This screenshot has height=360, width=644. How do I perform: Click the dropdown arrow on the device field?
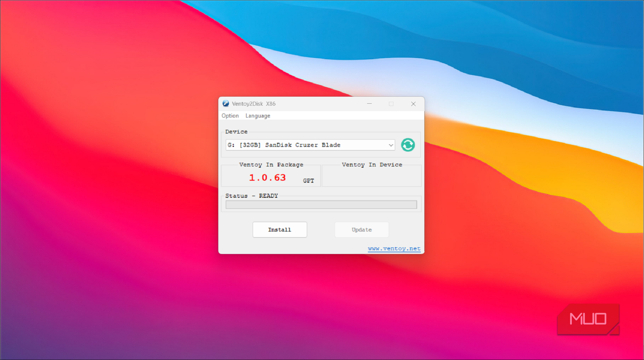click(391, 145)
